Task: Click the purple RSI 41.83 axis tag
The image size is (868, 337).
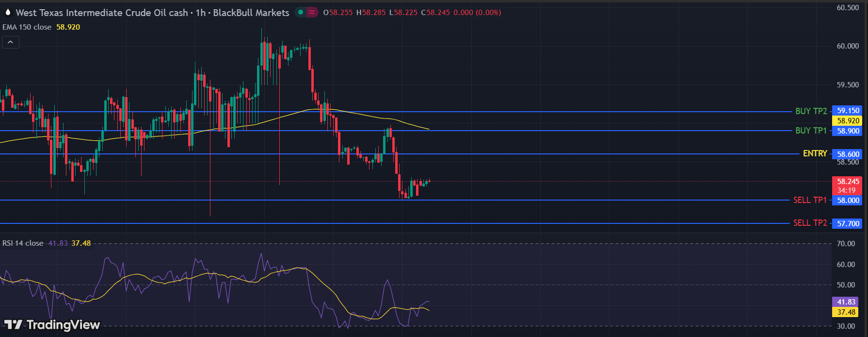Action: [x=846, y=302]
